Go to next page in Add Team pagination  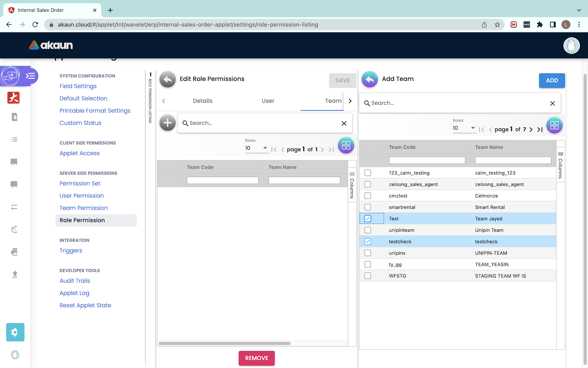pos(531,130)
